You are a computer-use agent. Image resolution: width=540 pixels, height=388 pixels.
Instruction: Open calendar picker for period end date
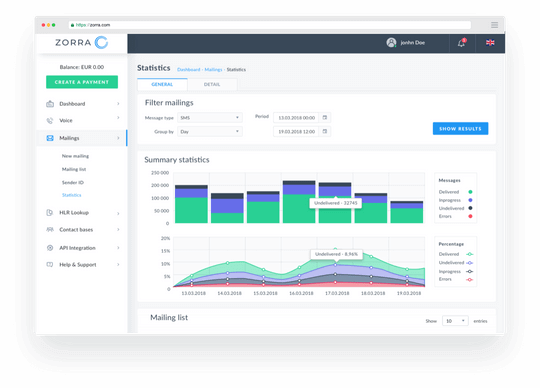[x=324, y=131]
